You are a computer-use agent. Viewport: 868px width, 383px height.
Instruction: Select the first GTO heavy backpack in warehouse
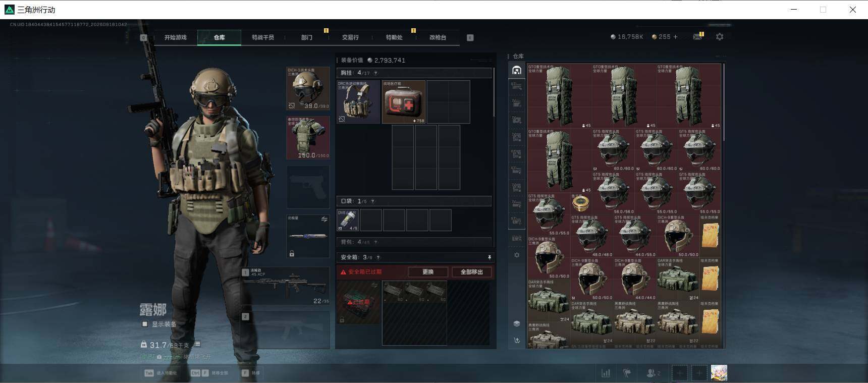point(559,96)
